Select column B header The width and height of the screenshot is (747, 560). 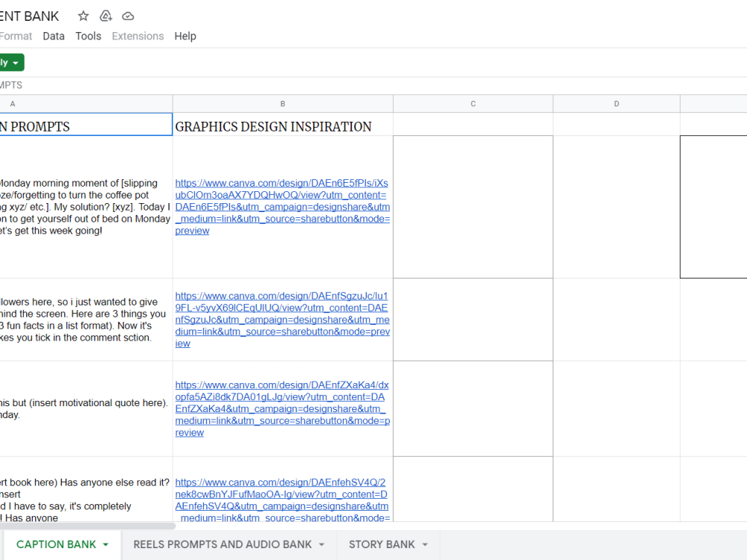(282, 104)
